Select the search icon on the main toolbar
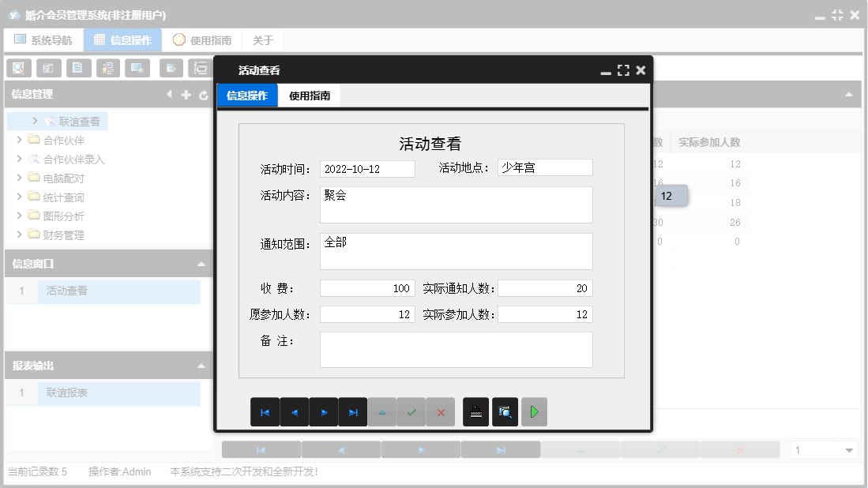Screen dimensions: 868x488 (17, 68)
